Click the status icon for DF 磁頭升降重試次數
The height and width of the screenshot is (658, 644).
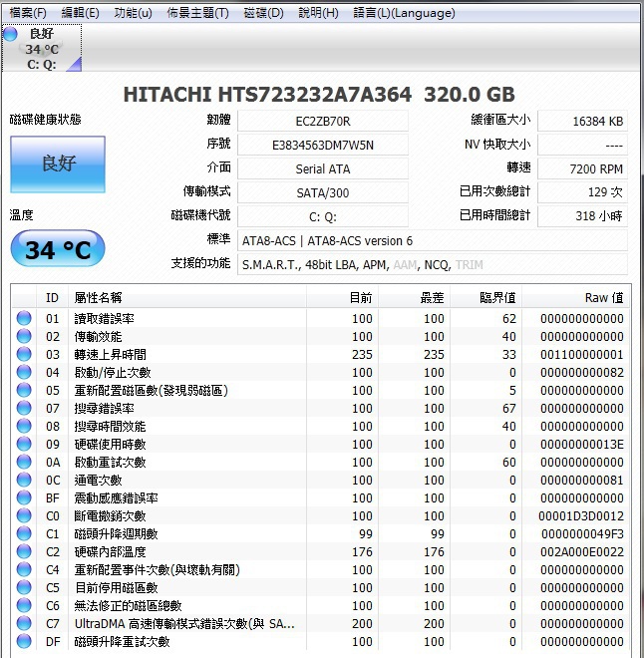tap(24, 641)
